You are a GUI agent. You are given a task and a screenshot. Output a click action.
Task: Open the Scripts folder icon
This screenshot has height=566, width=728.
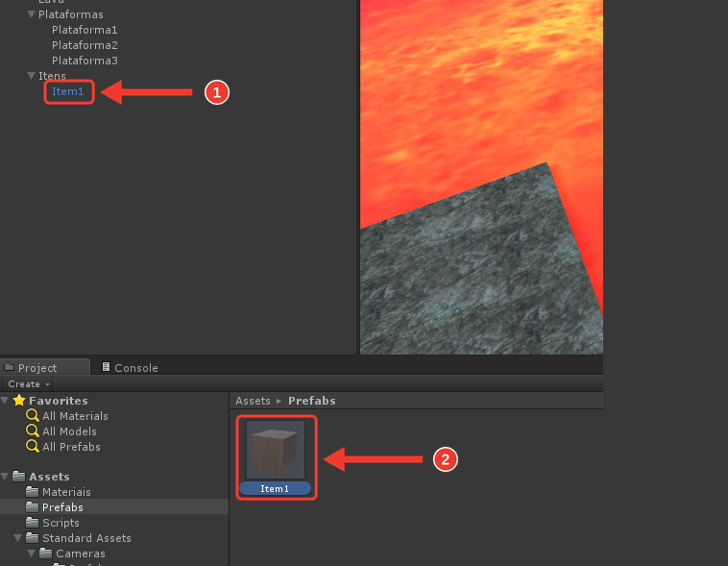32,523
